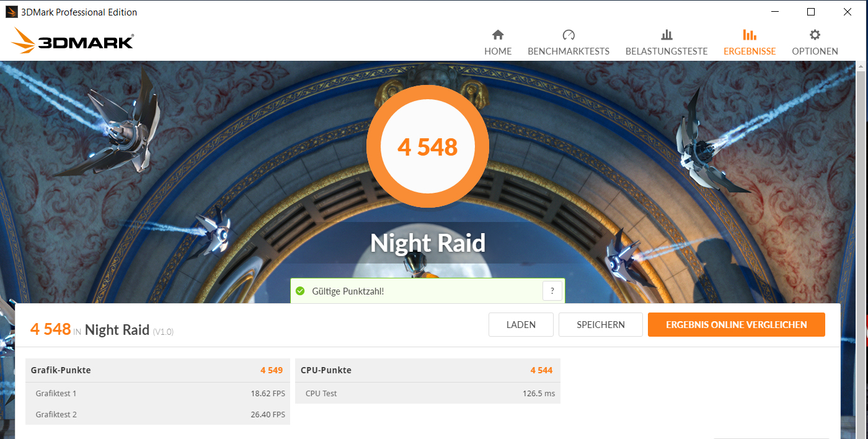Click the Ergebnisse orange chart icon
Viewport: 868px width, 439px height.
pyautogui.click(x=750, y=35)
